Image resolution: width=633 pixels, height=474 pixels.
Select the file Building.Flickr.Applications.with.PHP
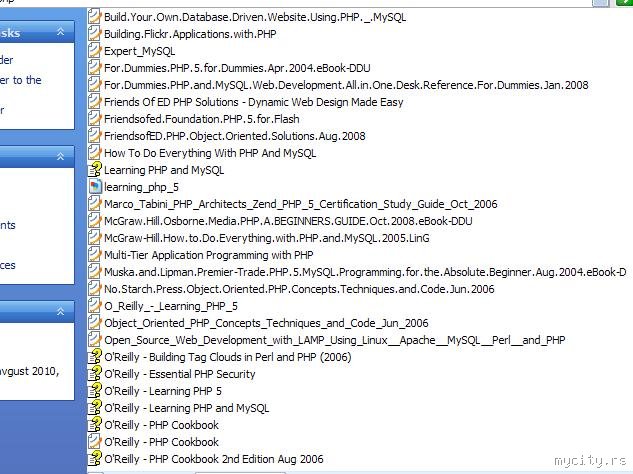pos(190,34)
